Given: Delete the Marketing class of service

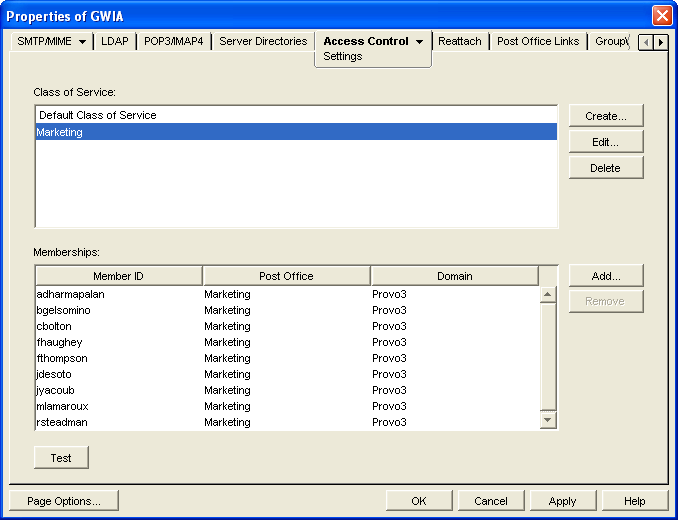Looking at the screenshot, I should [x=605, y=168].
